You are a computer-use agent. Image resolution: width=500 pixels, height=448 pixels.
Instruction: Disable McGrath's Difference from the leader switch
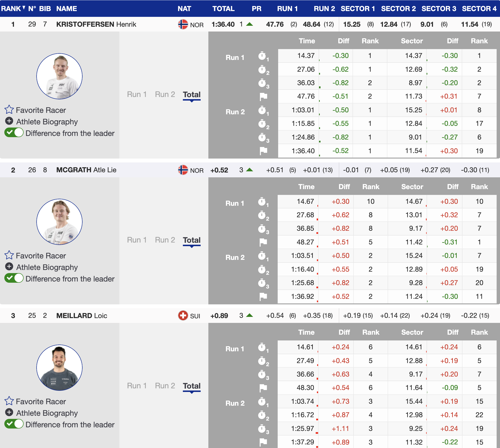tap(14, 278)
